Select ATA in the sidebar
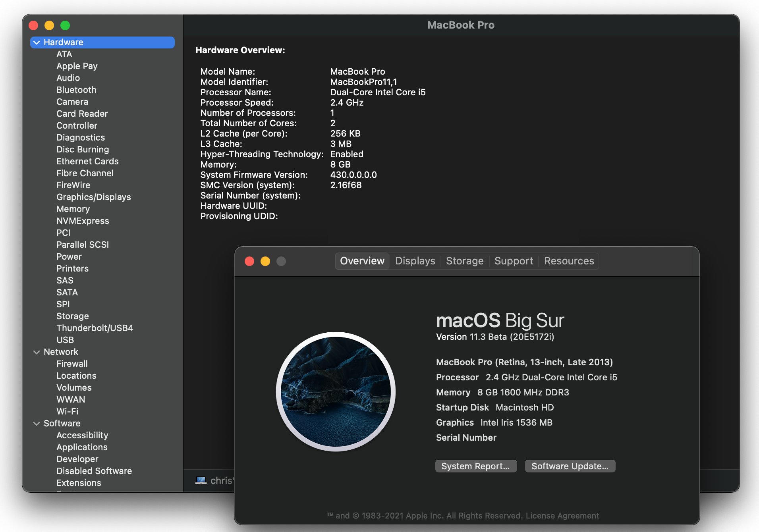This screenshot has width=759, height=532. [64, 54]
